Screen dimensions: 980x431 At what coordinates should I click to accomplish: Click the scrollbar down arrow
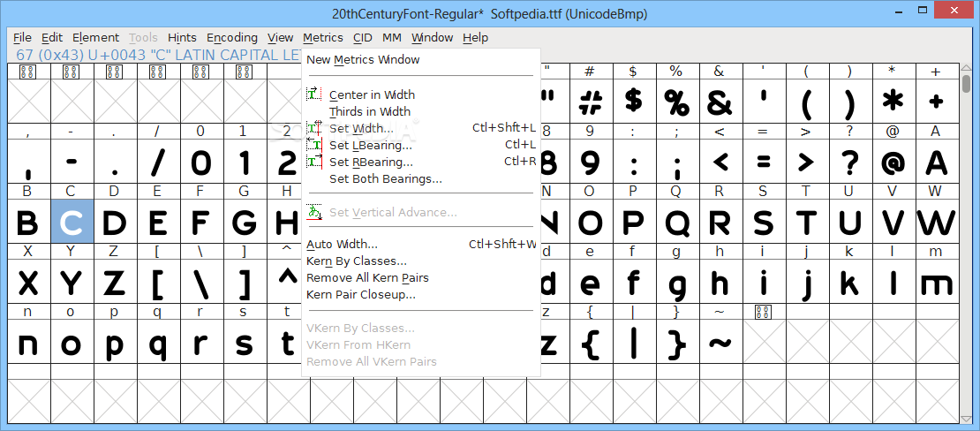(x=967, y=420)
